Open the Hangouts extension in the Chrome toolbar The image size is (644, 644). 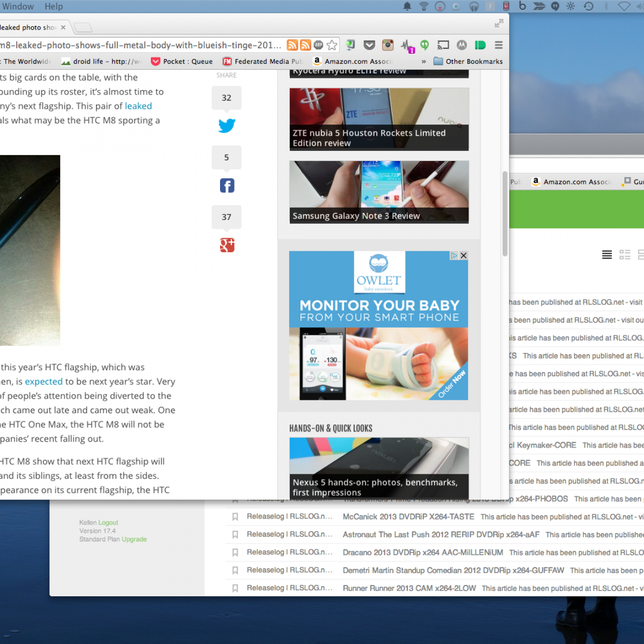(425, 45)
